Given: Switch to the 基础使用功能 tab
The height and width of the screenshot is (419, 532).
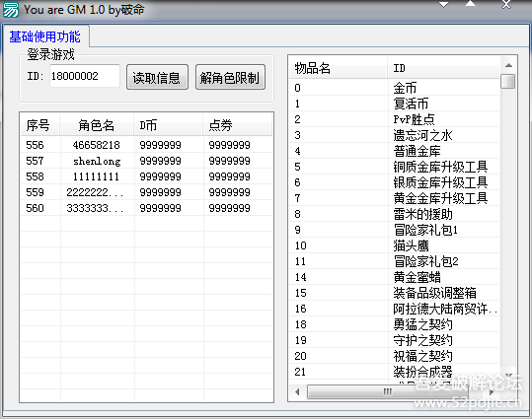Looking at the screenshot, I should [44, 36].
